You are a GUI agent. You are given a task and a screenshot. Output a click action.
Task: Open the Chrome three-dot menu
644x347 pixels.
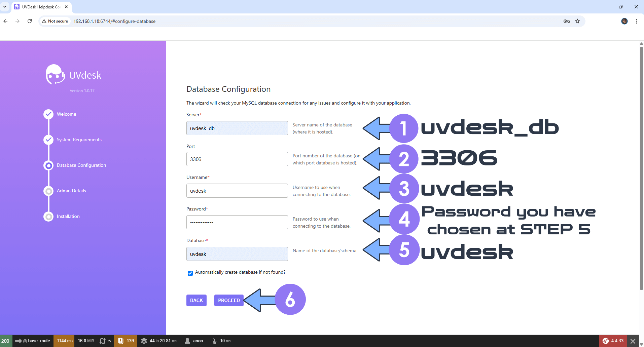tap(637, 21)
